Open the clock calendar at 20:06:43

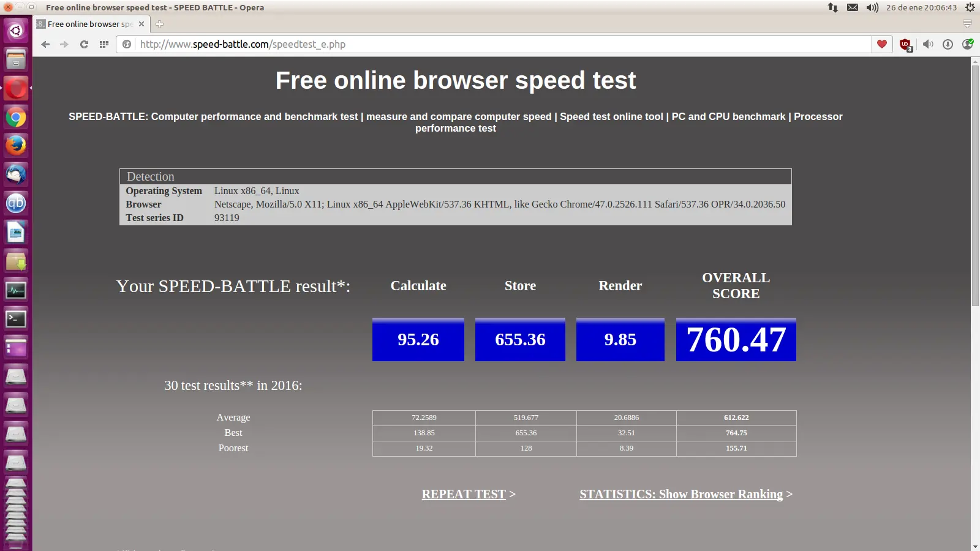(921, 7)
